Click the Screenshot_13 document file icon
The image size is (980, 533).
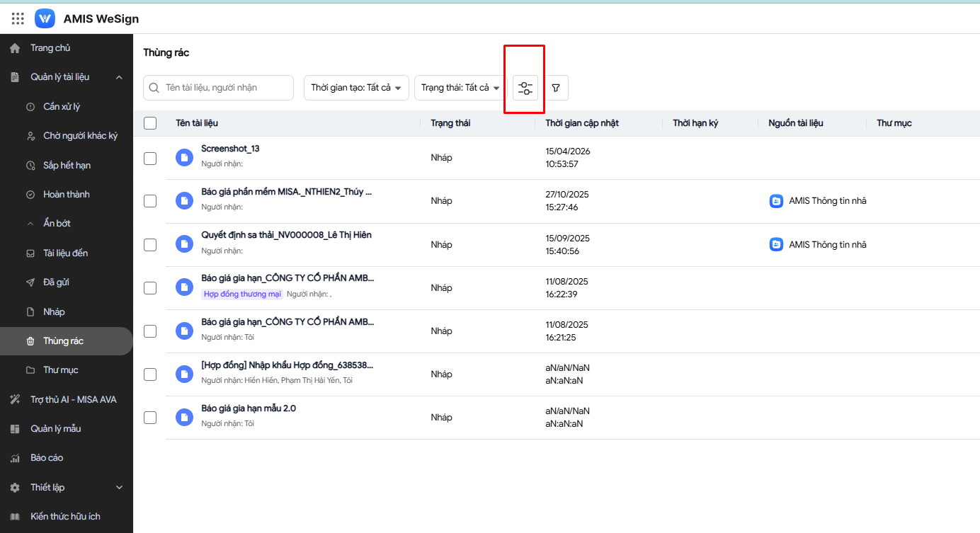[x=184, y=158]
